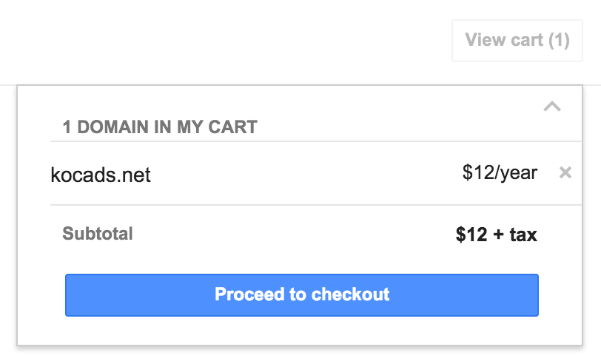Click the bold subtotal amount
The width and height of the screenshot is (601, 364).
pos(496,235)
